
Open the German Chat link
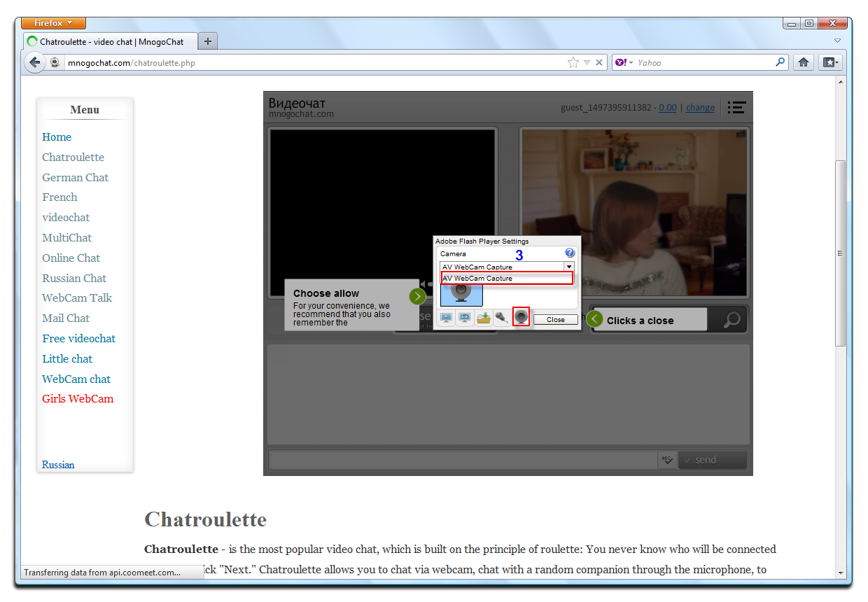click(75, 178)
